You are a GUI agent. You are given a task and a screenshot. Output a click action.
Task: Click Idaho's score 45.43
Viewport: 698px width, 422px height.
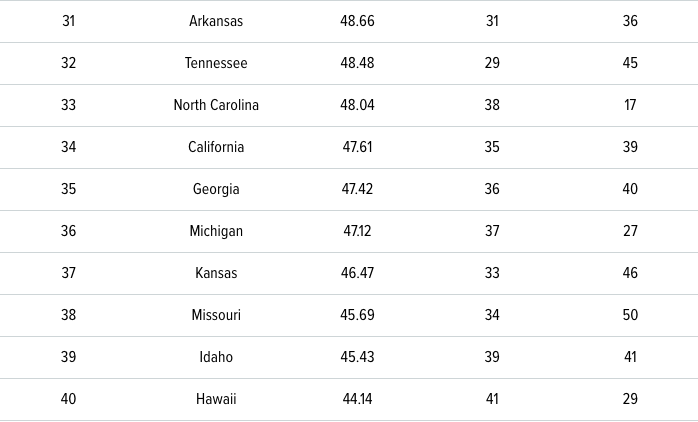pos(357,357)
